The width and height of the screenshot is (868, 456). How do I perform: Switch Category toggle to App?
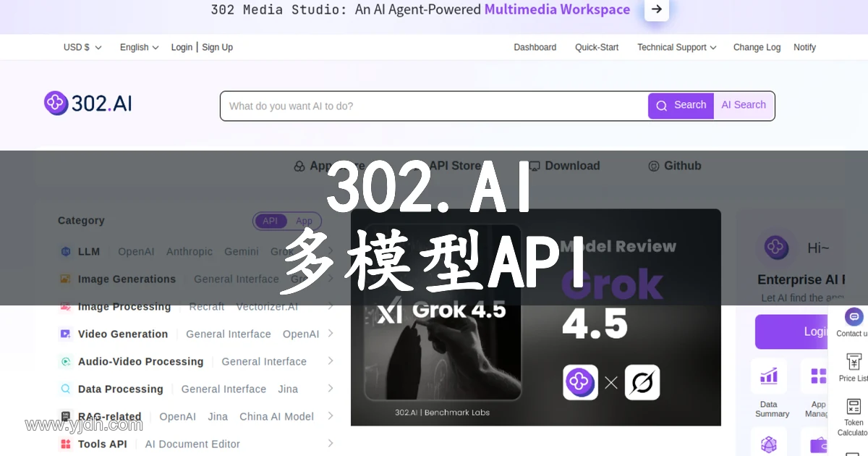coord(304,221)
